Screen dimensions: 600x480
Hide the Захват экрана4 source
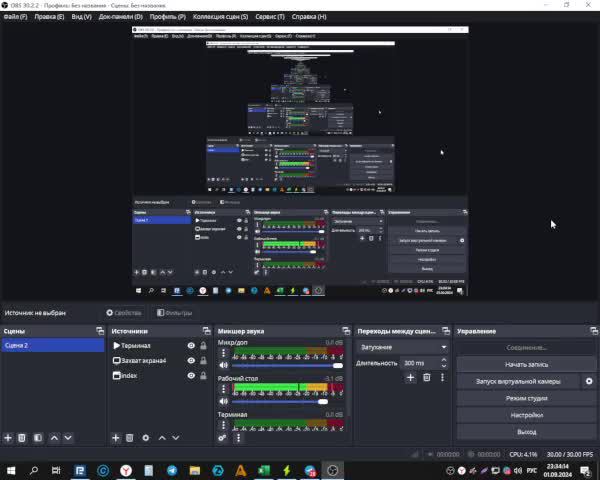click(x=191, y=361)
